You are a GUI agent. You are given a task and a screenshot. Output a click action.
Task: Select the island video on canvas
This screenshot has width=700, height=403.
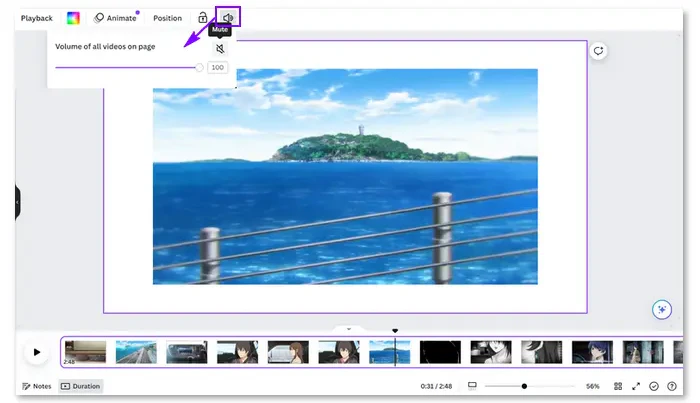[345, 176]
